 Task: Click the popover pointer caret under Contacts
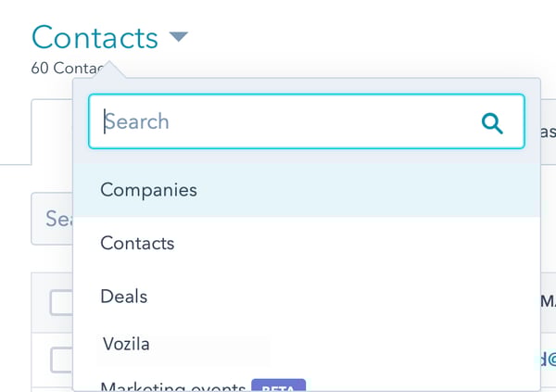click(110, 70)
